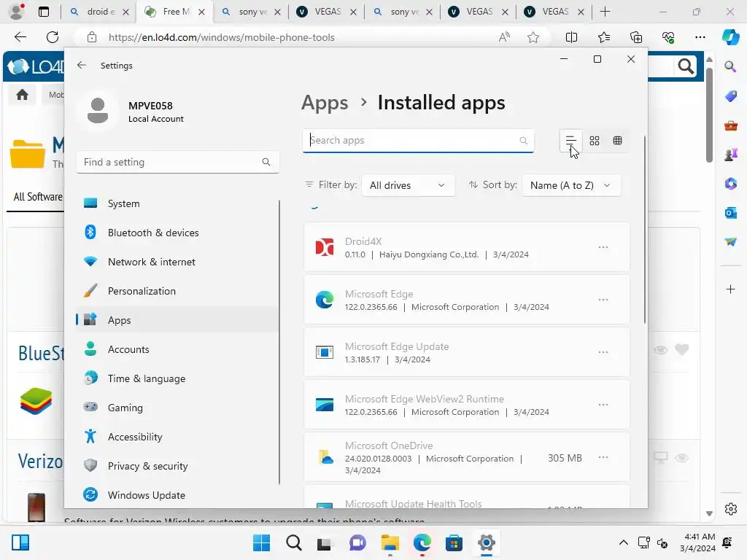Open a new browser tab
747x560 pixels.
pyautogui.click(x=605, y=12)
